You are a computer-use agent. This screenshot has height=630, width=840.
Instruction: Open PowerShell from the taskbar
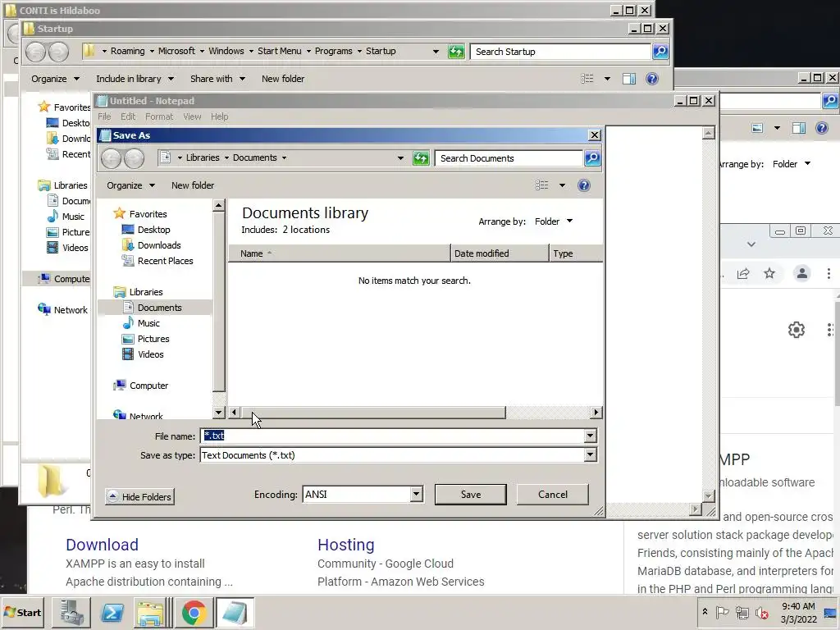(112, 612)
